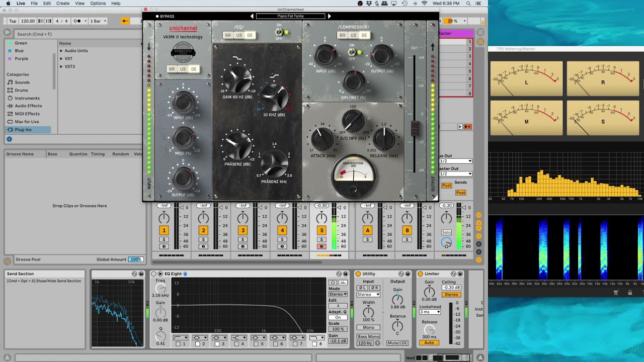Save Utility preset via disk icon

coord(408,274)
